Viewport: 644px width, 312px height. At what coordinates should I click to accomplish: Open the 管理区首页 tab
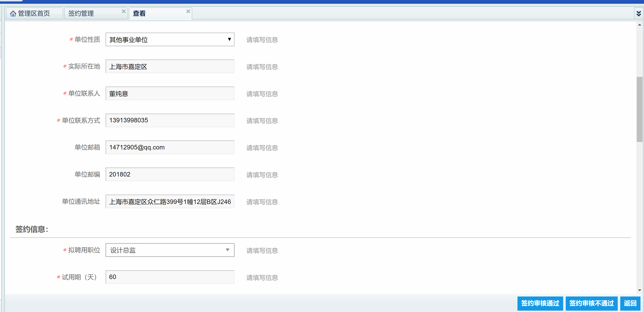click(34, 13)
